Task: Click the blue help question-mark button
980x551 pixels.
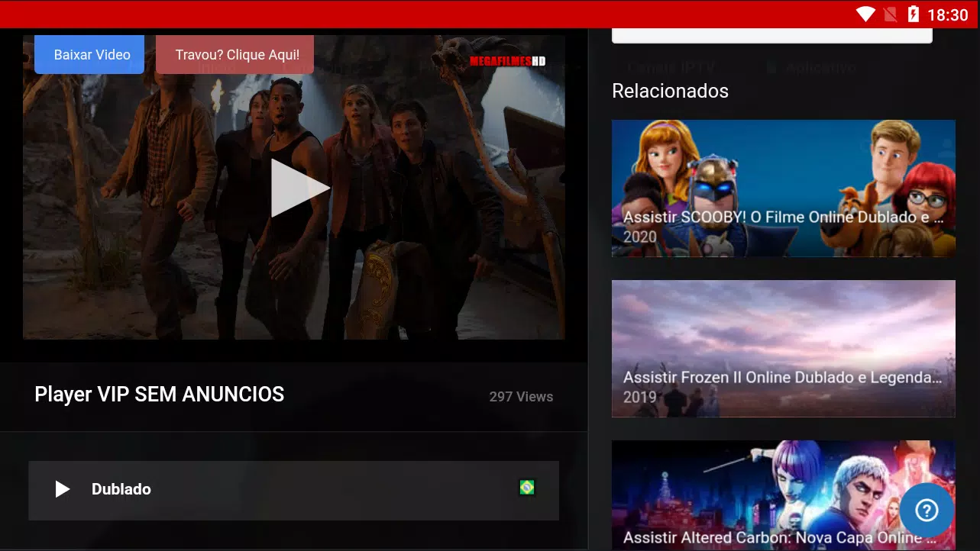Action: (926, 510)
